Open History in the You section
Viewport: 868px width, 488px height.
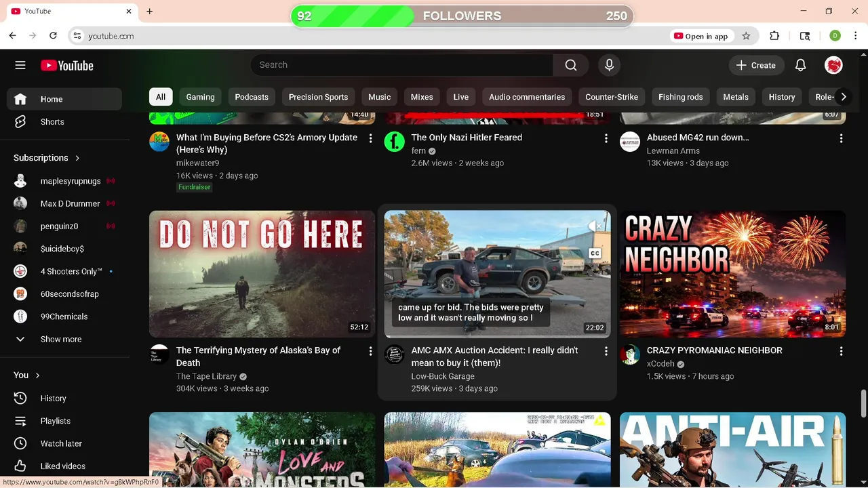[x=64, y=399]
